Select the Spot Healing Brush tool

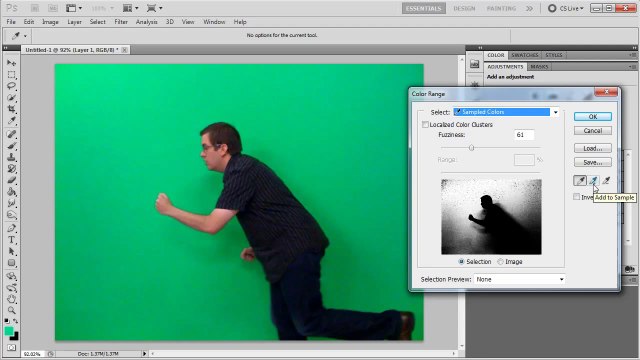(11, 134)
